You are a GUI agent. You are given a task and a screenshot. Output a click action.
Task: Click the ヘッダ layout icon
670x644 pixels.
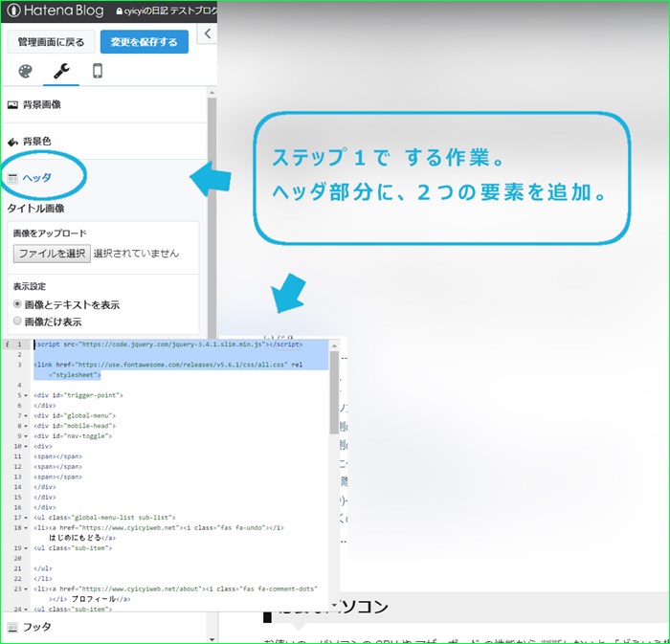pyautogui.click(x=12, y=178)
